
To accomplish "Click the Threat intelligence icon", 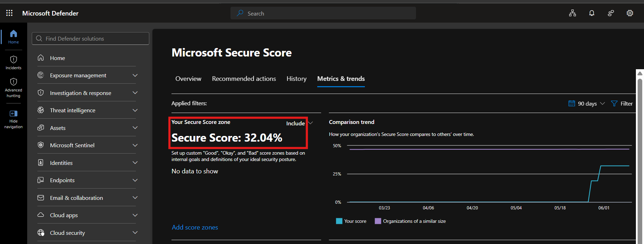I will click(41, 110).
